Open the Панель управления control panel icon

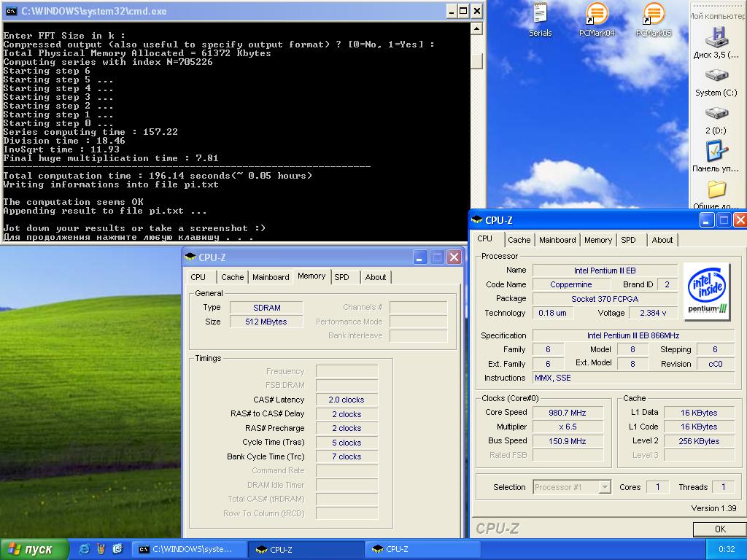(716, 156)
